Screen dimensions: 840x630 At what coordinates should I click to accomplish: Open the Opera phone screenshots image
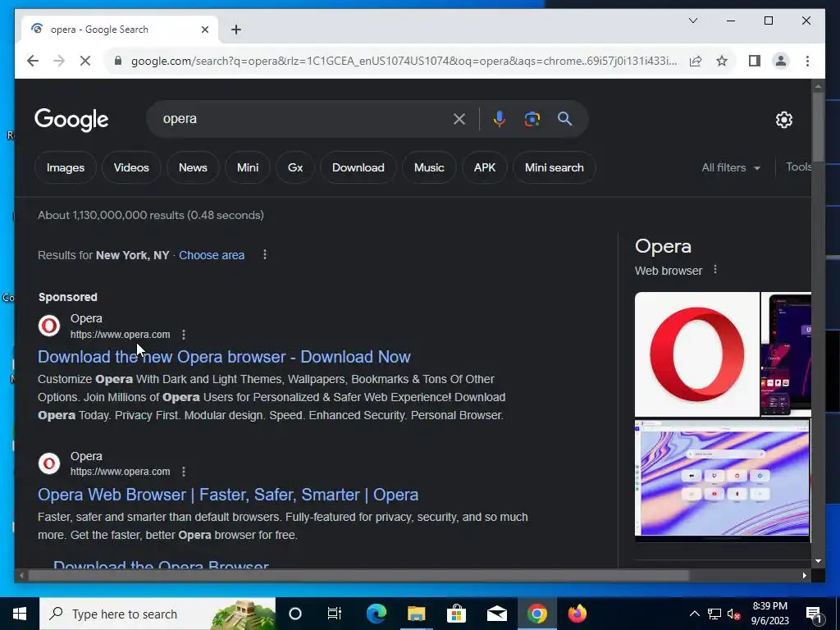point(786,354)
